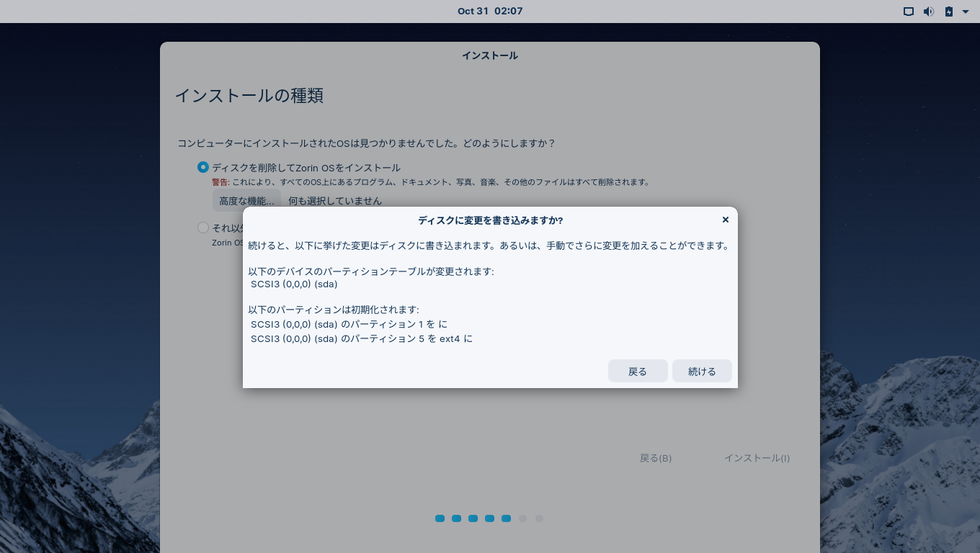Open 高度な機能... options button
Viewport: 980px width, 553px height.
(x=246, y=201)
